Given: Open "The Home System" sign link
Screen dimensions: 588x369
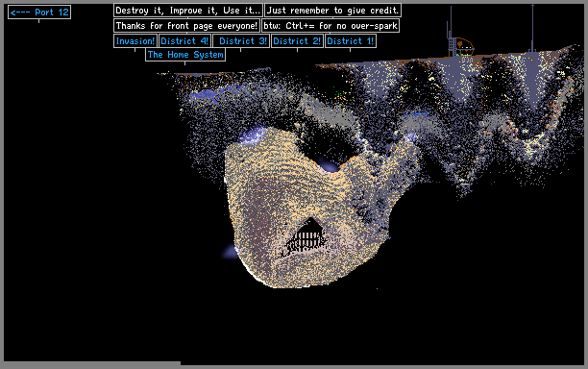Looking at the screenshot, I should [x=185, y=55].
